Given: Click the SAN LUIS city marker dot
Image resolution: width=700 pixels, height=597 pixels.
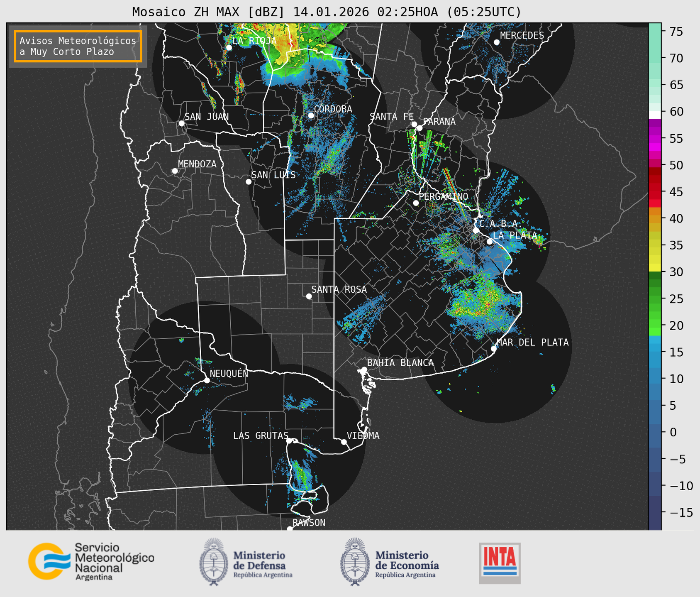Looking at the screenshot, I should (249, 182).
